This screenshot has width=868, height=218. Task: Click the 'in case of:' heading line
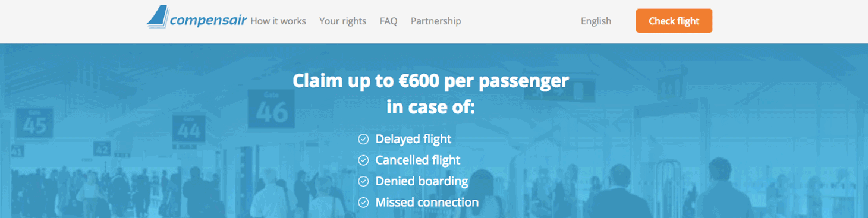pos(431,108)
